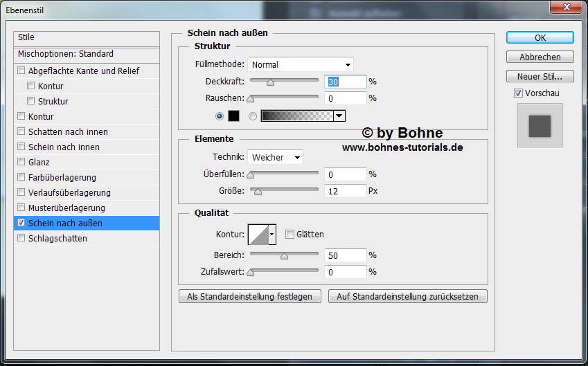Viewport: 588px width, 366px height.
Task: Select the gradient radio button
Action: click(x=253, y=116)
